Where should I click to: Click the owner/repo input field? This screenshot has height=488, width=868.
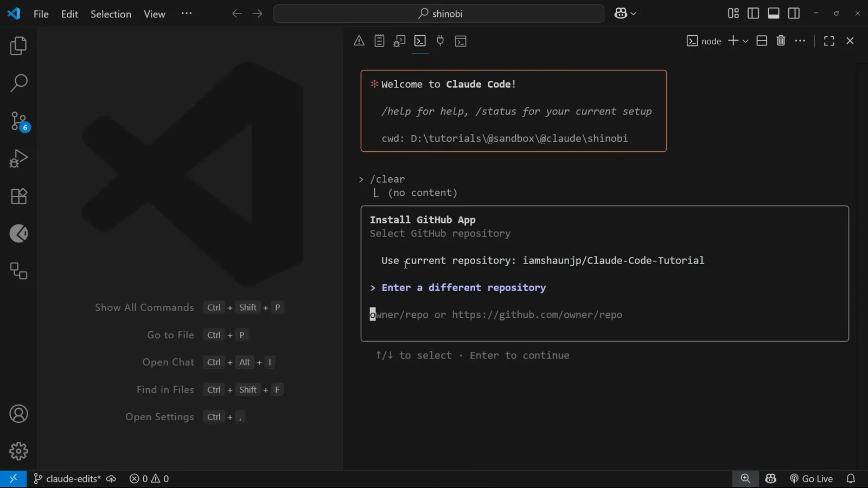coord(496,315)
